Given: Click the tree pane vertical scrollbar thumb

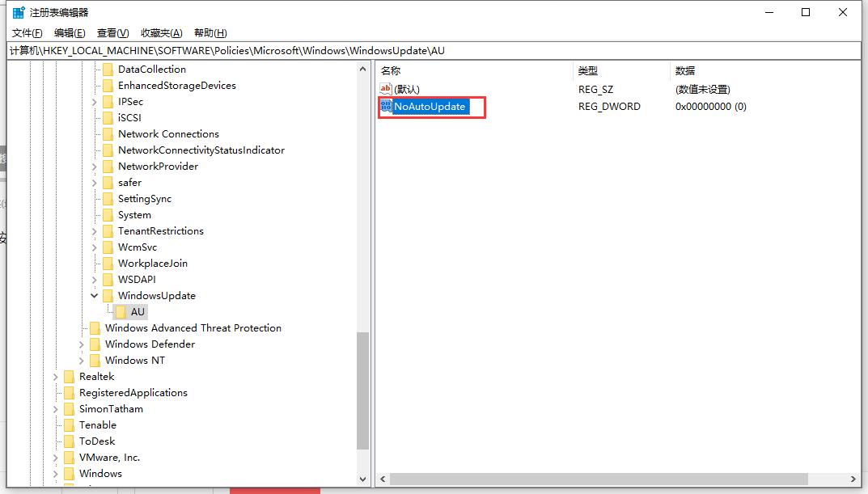Looking at the screenshot, I should pos(362,391).
